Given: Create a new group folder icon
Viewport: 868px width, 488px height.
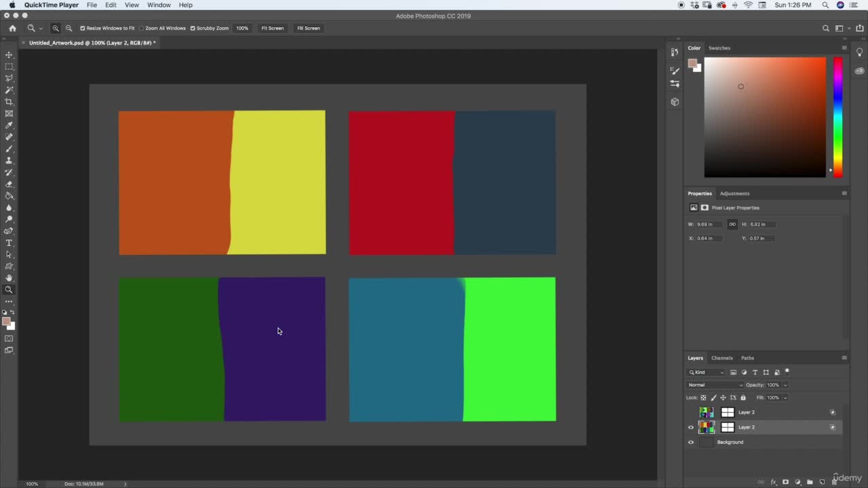Looking at the screenshot, I should click(x=810, y=482).
